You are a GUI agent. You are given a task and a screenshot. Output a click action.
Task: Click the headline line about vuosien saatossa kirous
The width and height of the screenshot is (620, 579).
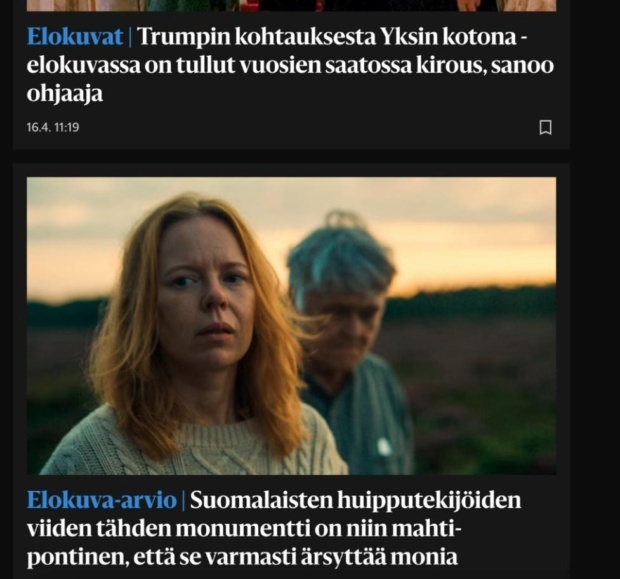tap(290, 65)
